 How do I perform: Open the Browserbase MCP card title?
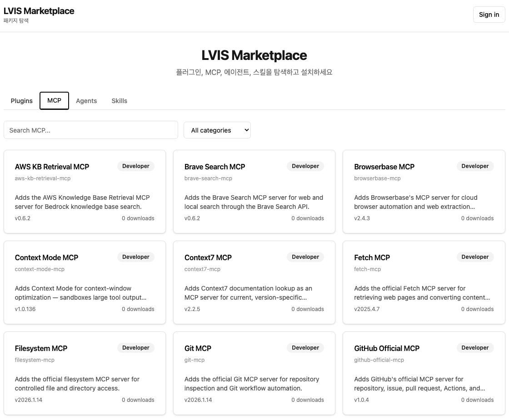click(384, 167)
